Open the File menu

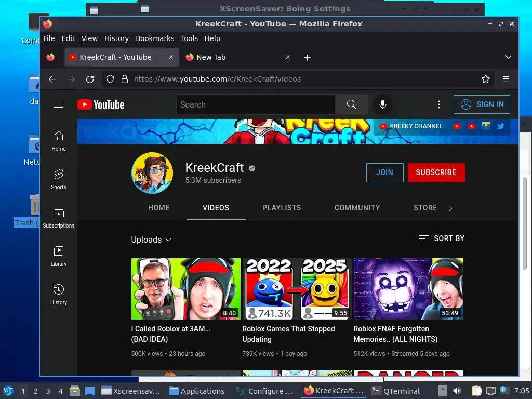(49, 38)
